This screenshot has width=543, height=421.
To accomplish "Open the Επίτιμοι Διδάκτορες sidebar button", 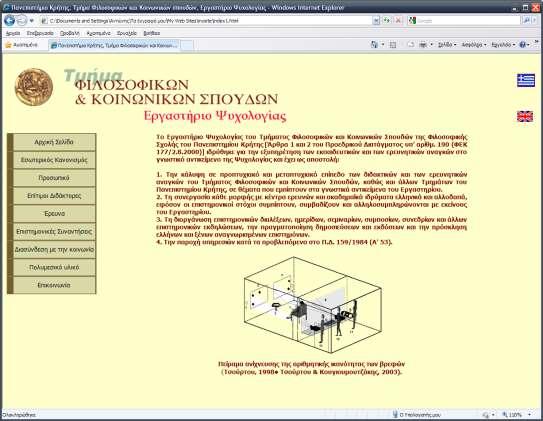I will 54,196.
